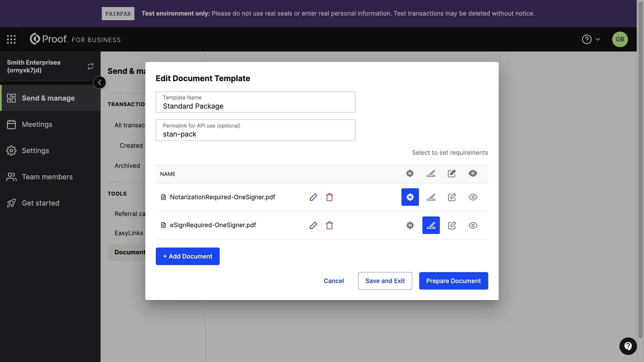Expand the help menu chevron
This screenshot has width=644, height=362.
pyautogui.click(x=598, y=39)
